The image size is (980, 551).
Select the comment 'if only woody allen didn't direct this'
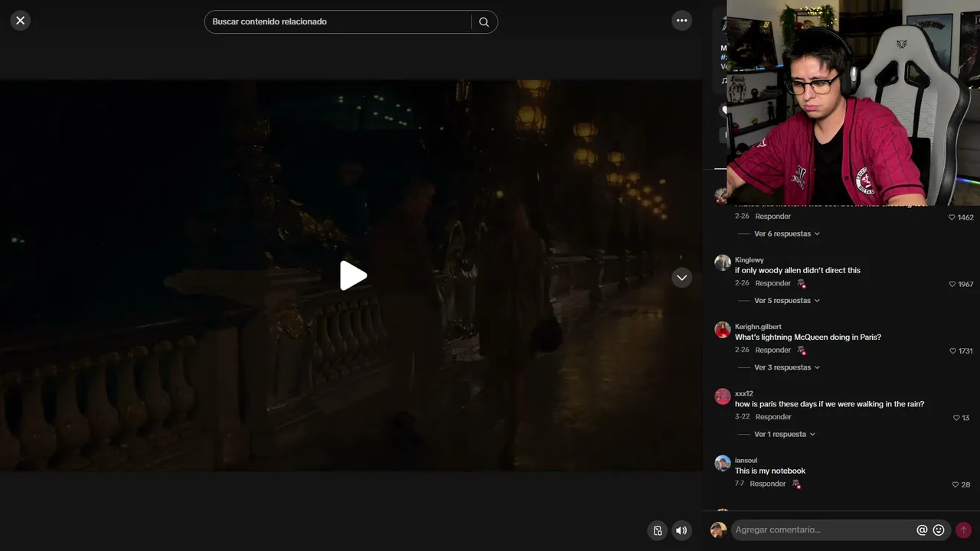(x=798, y=270)
